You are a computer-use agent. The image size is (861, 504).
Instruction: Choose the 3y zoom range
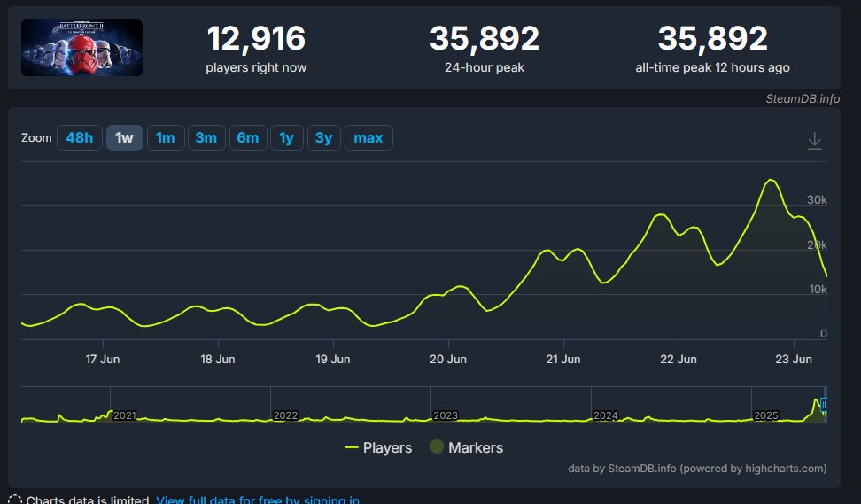(324, 138)
